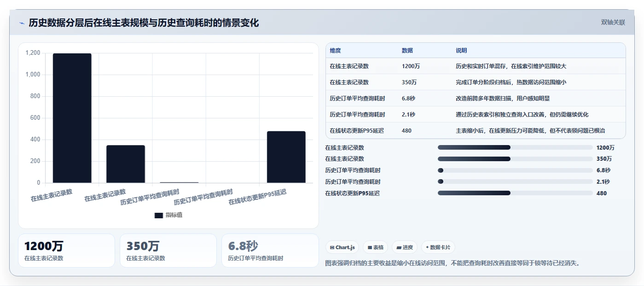Click the 6.8秒 data card
Screen dimensions: 644x286
(x=270, y=251)
